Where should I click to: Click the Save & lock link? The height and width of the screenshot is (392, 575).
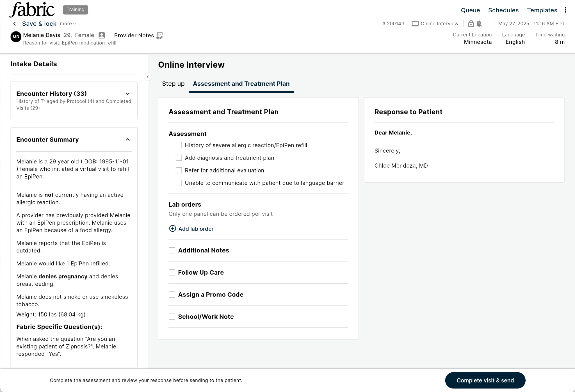coord(39,24)
